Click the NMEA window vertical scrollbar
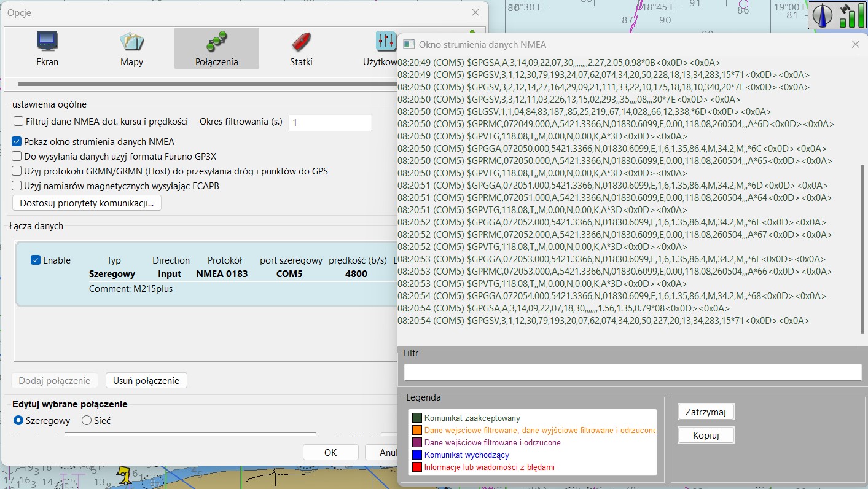Viewport: 868px width, 489px height. (x=864, y=250)
